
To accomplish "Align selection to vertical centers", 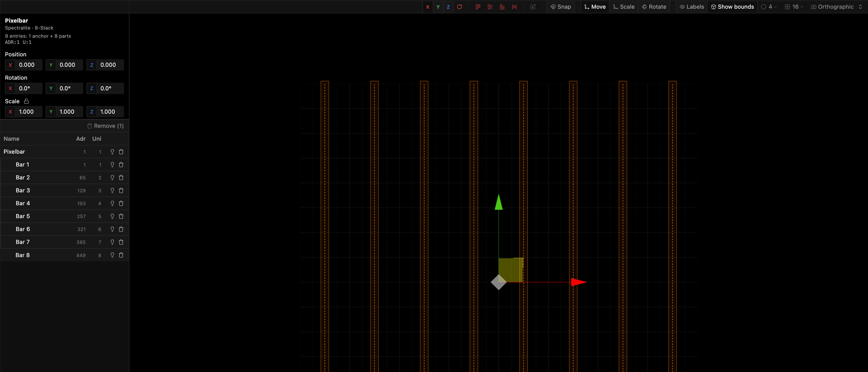I will (490, 7).
